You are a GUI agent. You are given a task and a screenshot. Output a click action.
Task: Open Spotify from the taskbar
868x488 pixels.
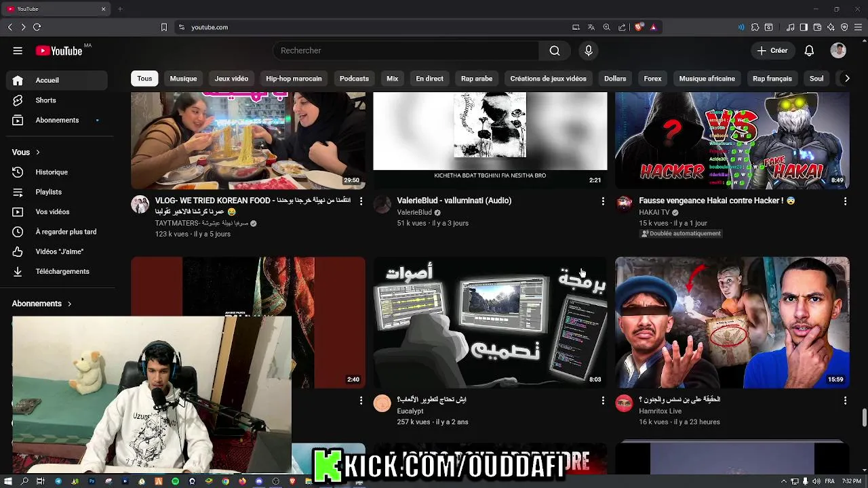[x=175, y=481]
